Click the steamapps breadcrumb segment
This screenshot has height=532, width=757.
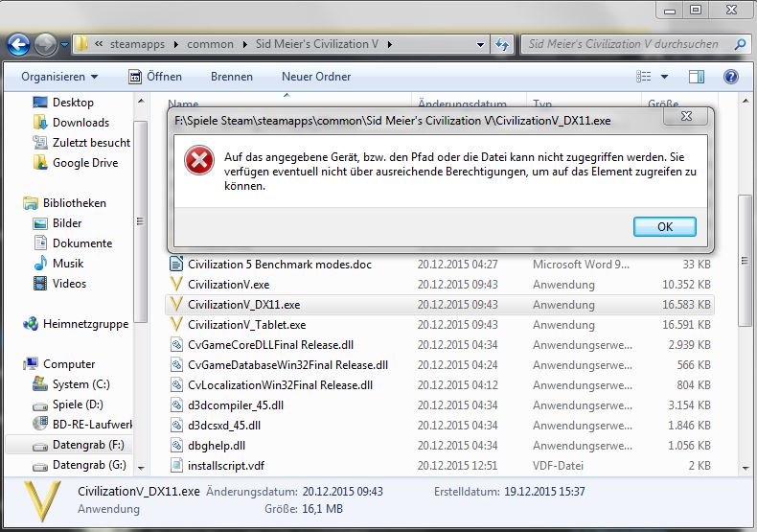coord(137,44)
